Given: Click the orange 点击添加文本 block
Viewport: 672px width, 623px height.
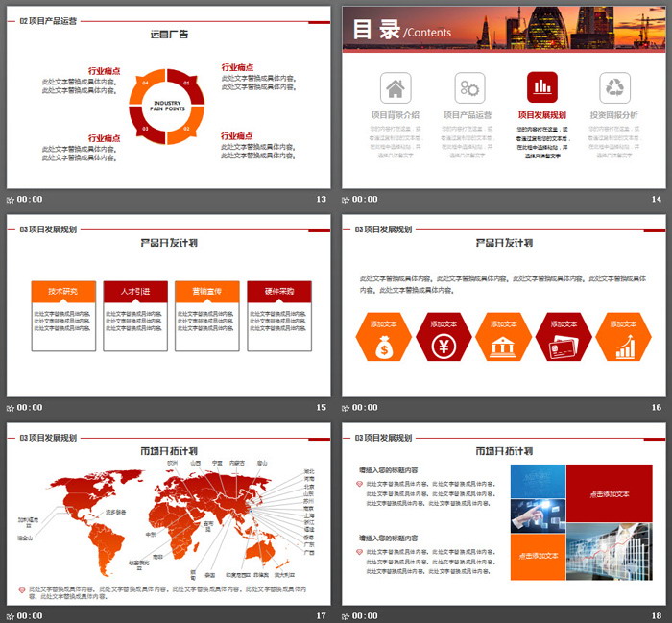Looking at the screenshot, I should point(537,555).
